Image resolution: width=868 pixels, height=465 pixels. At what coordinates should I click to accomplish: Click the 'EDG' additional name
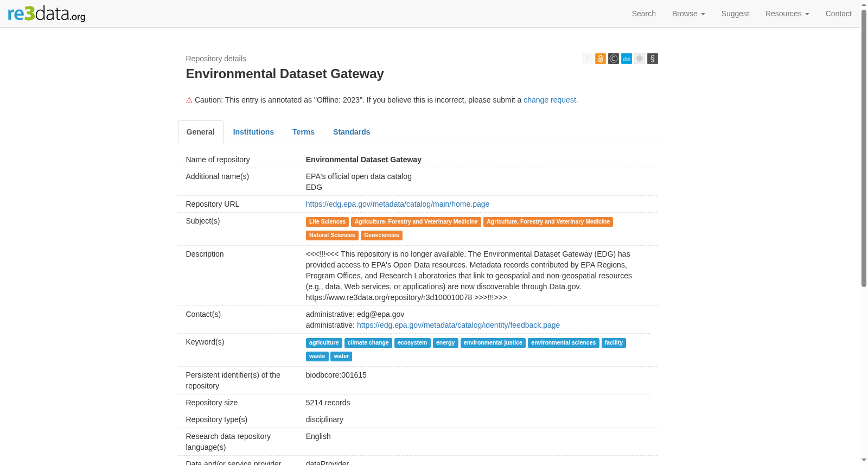point(314,187)
